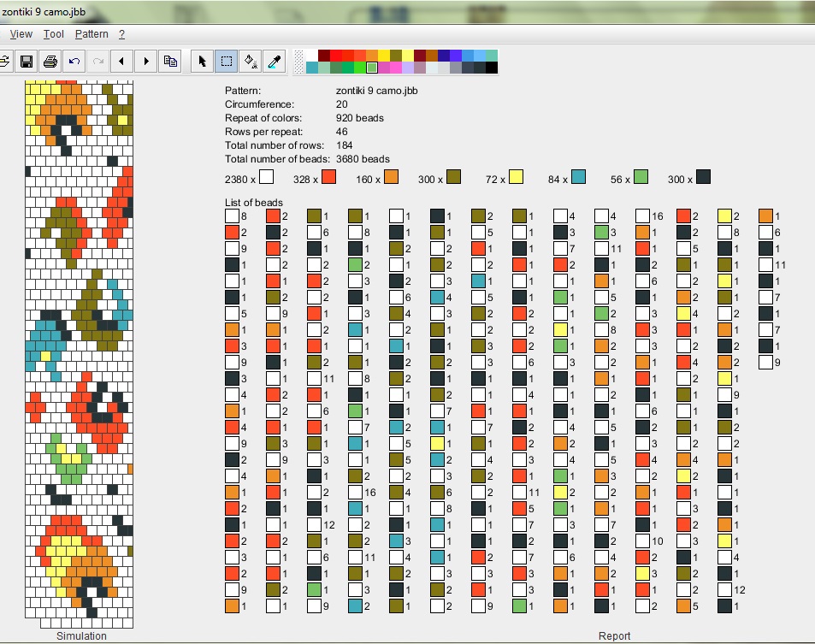Select black swatch in toolbar palette

[x=492, y=68]
